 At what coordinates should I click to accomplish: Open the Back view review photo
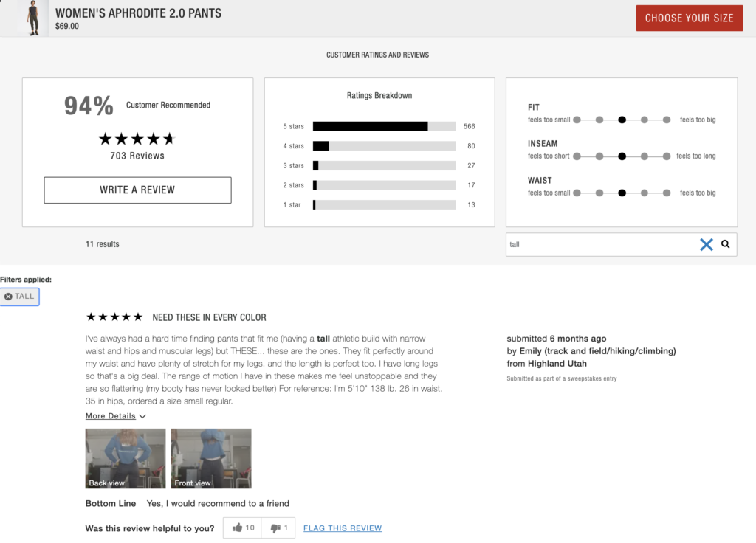click(126, 458)
